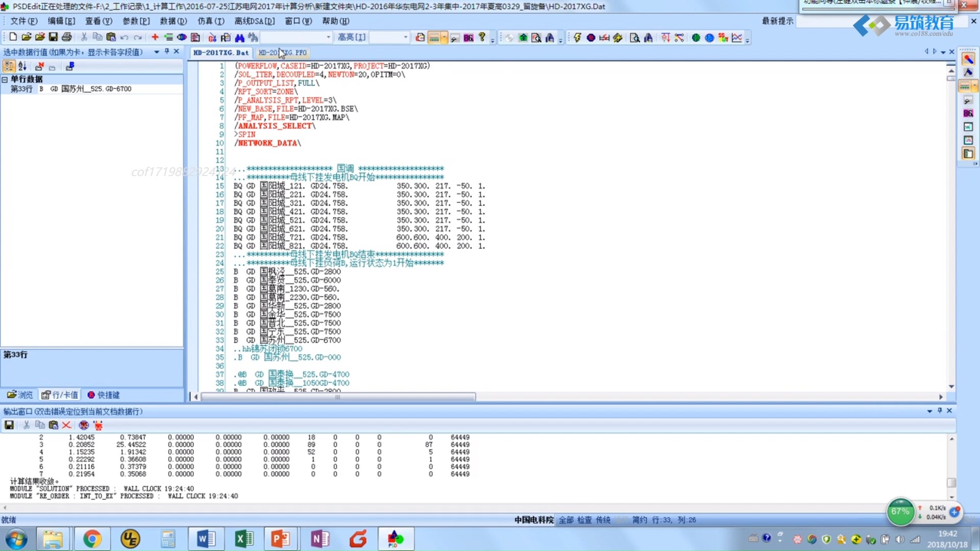Click the red plus add icon
980x551 pixels.
155,37
